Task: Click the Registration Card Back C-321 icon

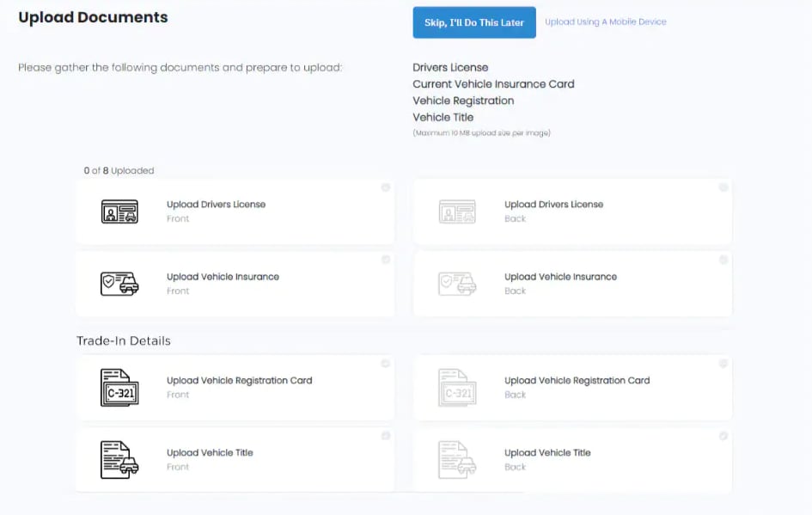Action: click(x=457, y=388)
